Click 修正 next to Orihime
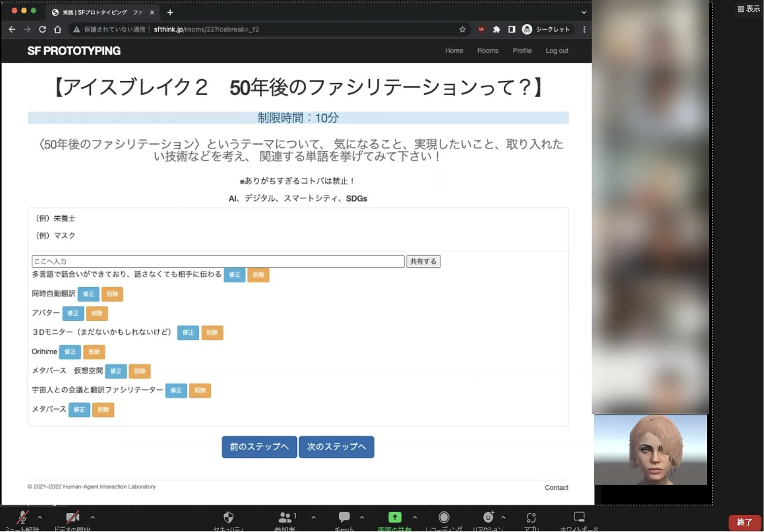Viewport: 764px width, 532px height. tap(70, 352)
